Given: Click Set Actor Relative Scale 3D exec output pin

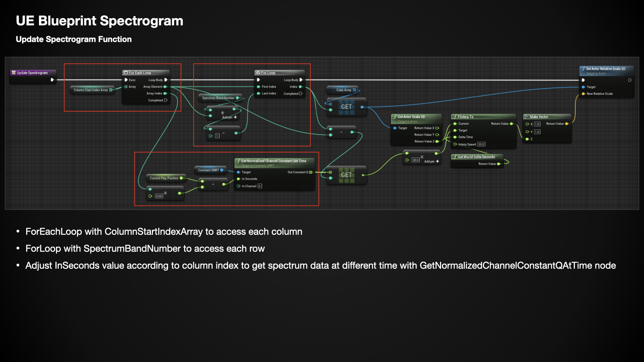Looking at the screenshot, I should (x=630, y=80).
